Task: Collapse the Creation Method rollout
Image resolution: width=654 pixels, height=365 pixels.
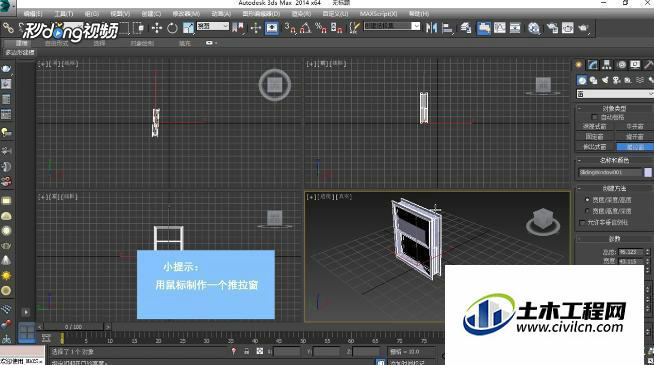Action: click(x=615, y=188)
